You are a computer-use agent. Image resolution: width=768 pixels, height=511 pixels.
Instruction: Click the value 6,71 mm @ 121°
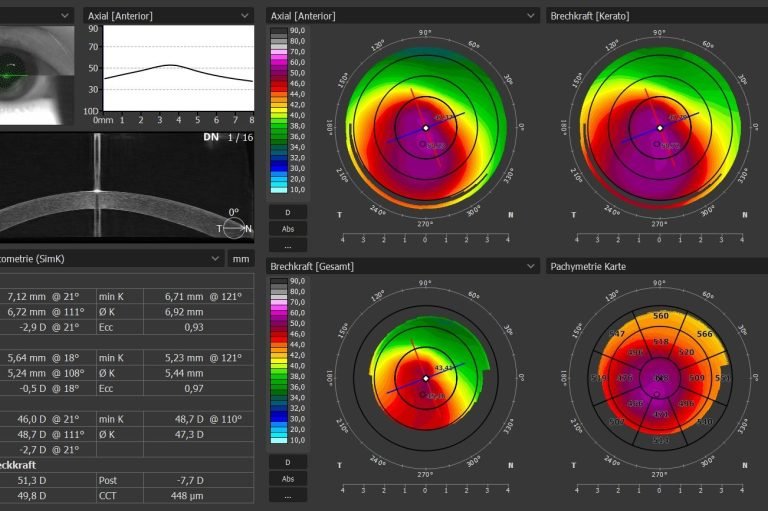(x=203, y=296)
